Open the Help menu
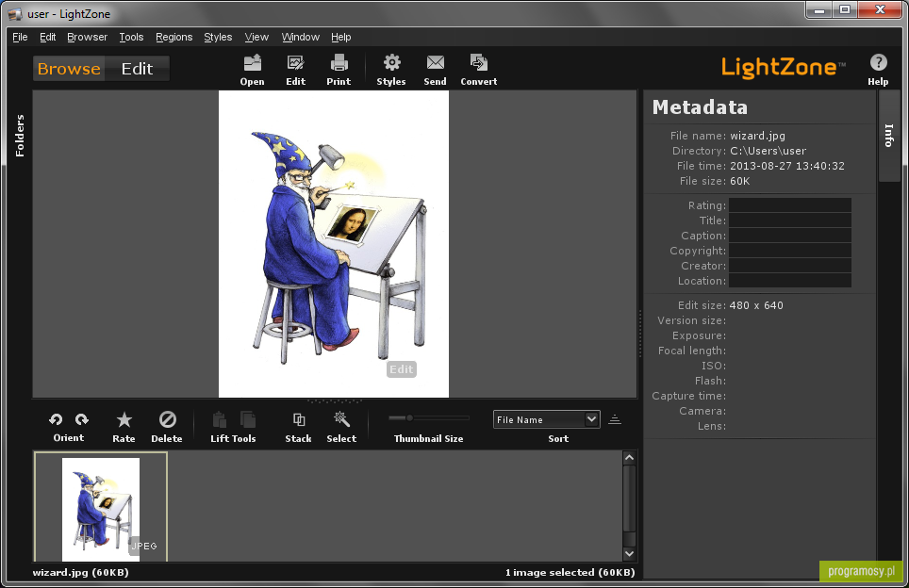This screenshot has height=588, width=909. coord(341,37)
